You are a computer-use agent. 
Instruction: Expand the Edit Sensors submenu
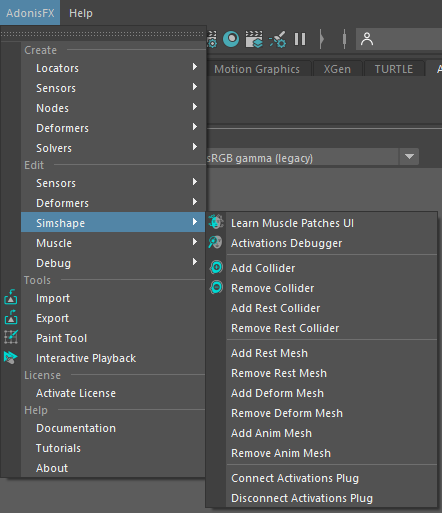(113, 183)
